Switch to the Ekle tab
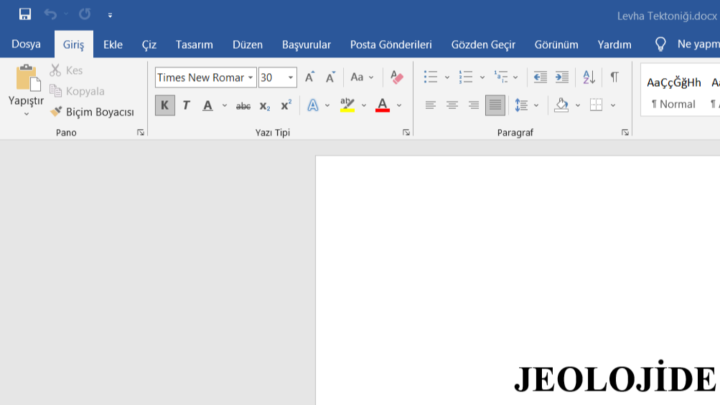 (112, 45)
